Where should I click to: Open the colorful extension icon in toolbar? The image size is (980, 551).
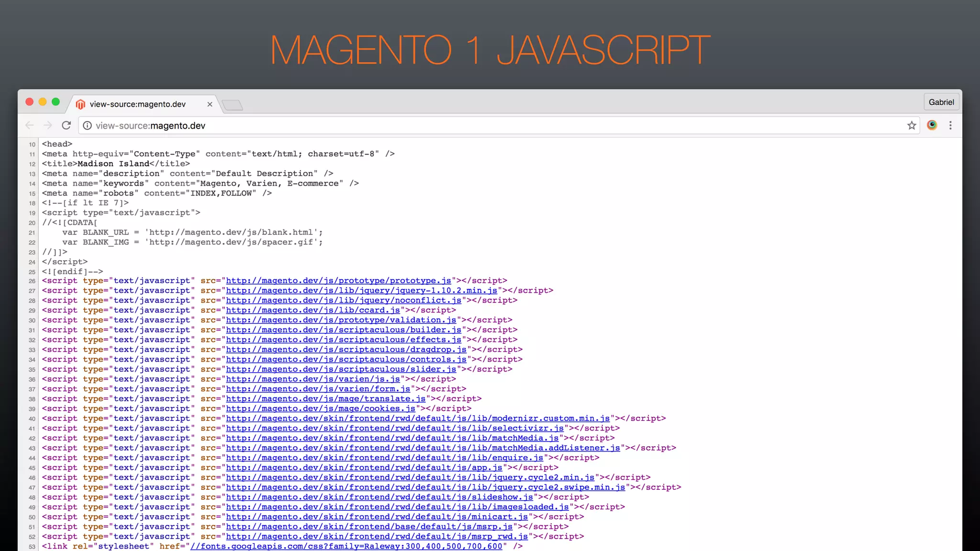[932, 125]
